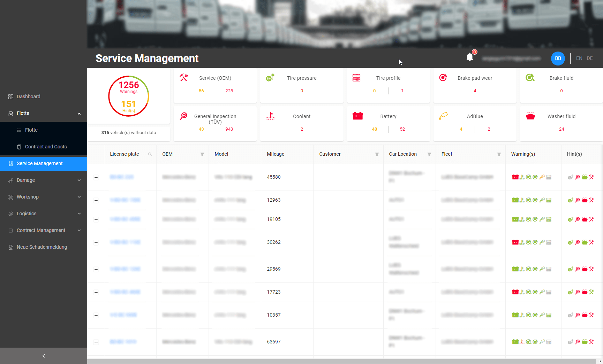Click the 1256 Warnings circular gauge
Viewport: 603px width, 364px height.
[x=128, y=96]
